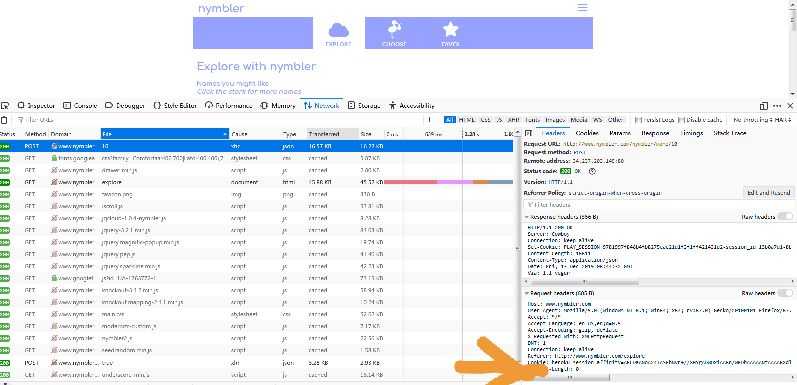The height and width of the screenshot is (385, 797).
Task: Pause or resume network recording
Action: click(x=430, y=120)
